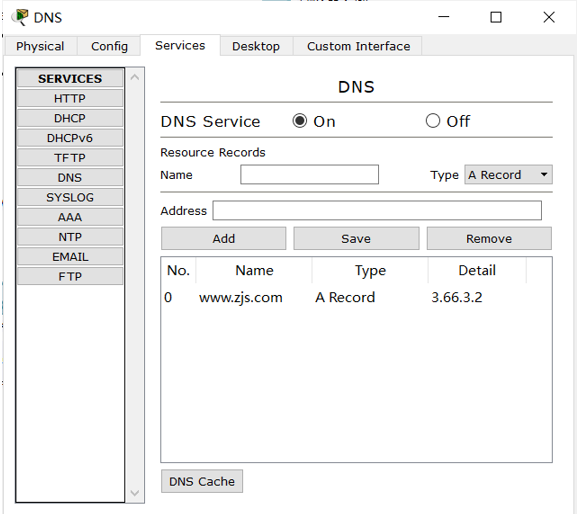This screenshot has height=514, width=577.
Task: Open the FTP service
Action: (x=70, y=277)
